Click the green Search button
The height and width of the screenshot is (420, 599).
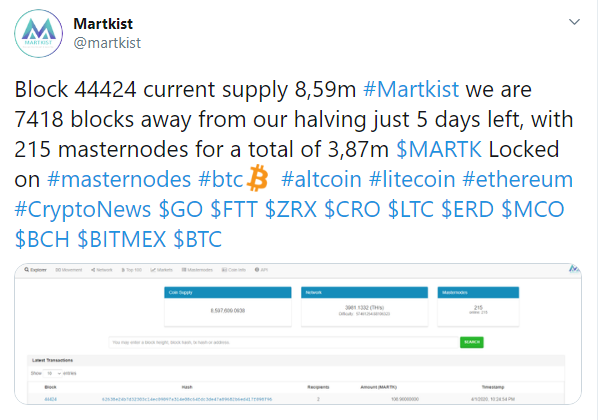(472, 342)
